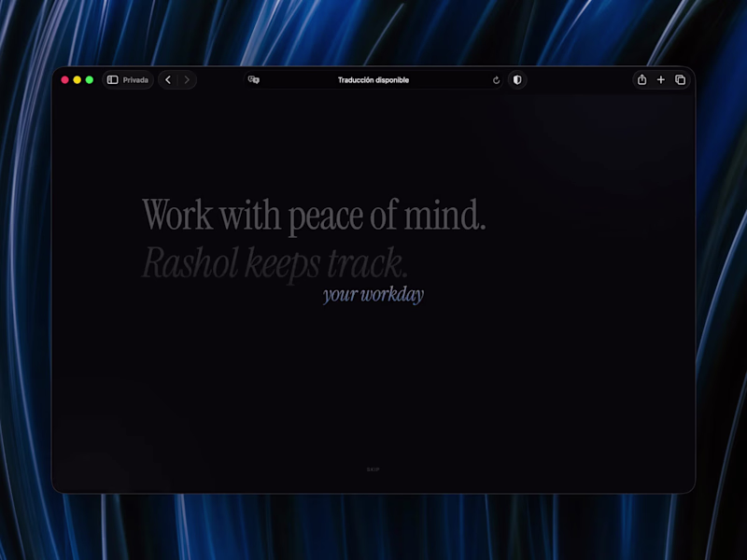Select the 'Traducción disponible' address field
The width and height of the screenshot is (747, 560).
coord(373,79)
